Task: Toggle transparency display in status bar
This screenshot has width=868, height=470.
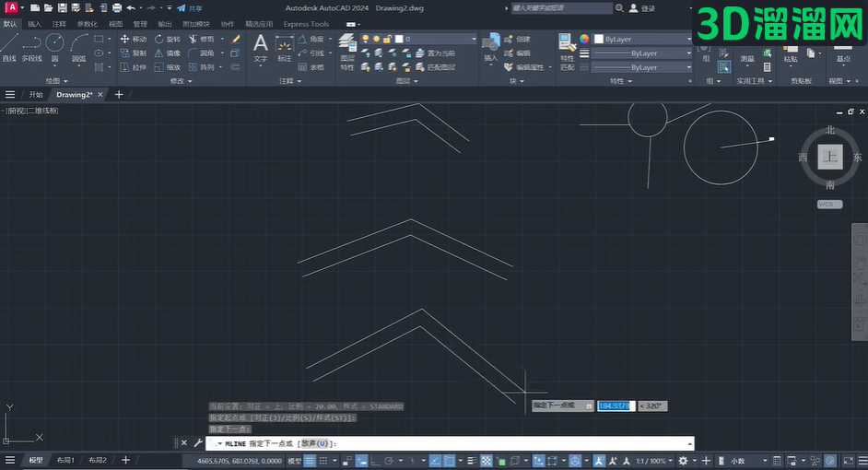Action: tap(486, 461)
